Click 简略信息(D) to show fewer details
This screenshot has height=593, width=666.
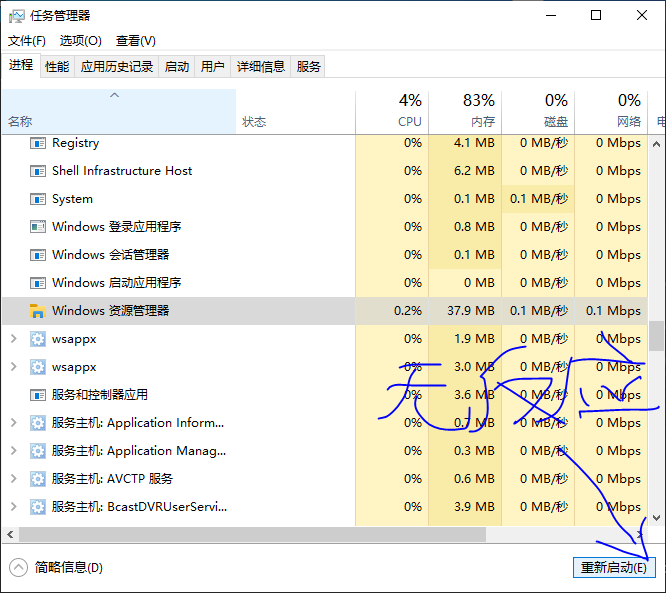69,568
